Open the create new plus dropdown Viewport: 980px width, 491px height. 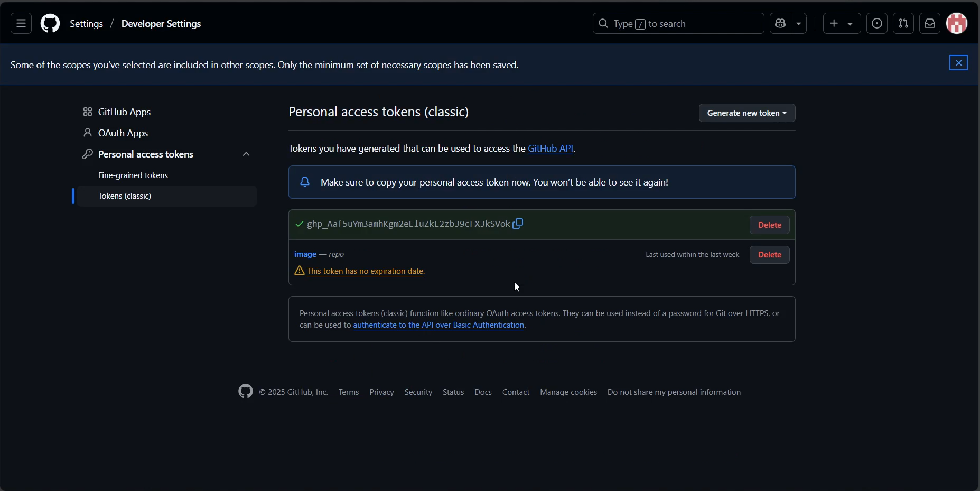coord(842,23)
